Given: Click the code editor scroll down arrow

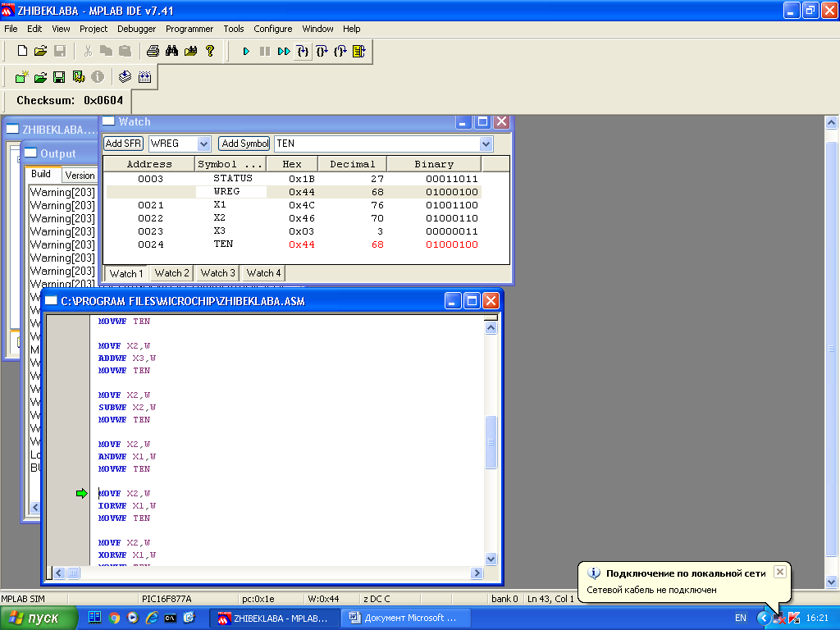Looking at the screenshot, I should [491, 559].
